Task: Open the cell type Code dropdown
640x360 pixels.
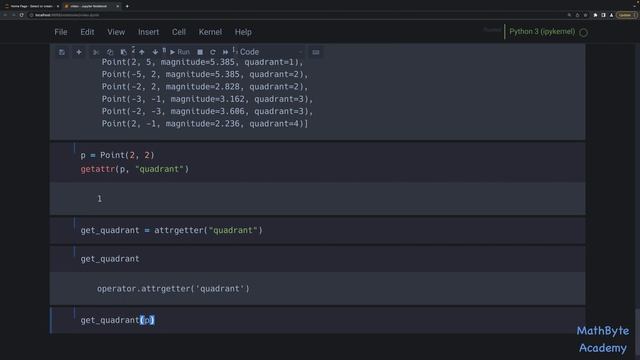Action: pyautogui.click(x=271, y=52)
